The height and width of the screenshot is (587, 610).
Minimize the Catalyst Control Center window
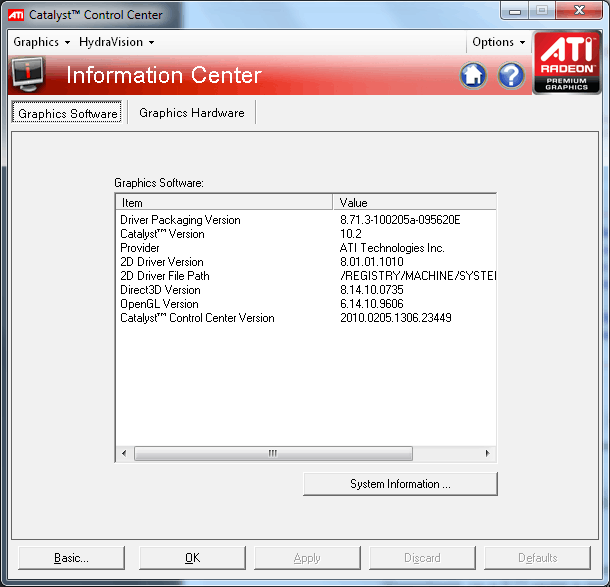tap(514, 10)
